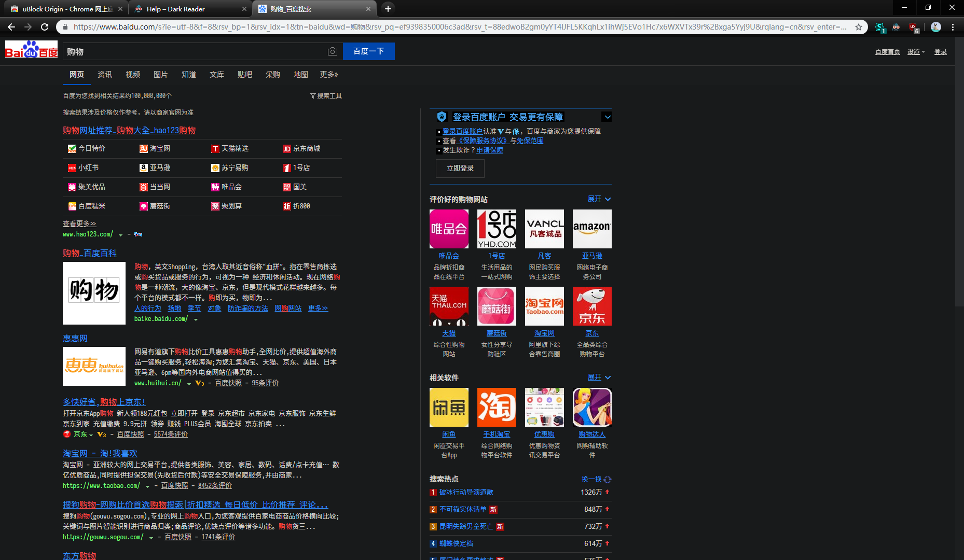Switch to the 资讯 tab
964x560 pixels.
[x=105, y=75]
